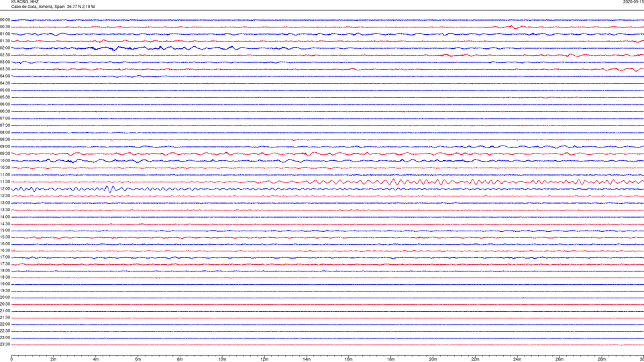This screenshot has width=644, height=362.
Task: Pick the 08:30 time label
Action: pos(5,139)
